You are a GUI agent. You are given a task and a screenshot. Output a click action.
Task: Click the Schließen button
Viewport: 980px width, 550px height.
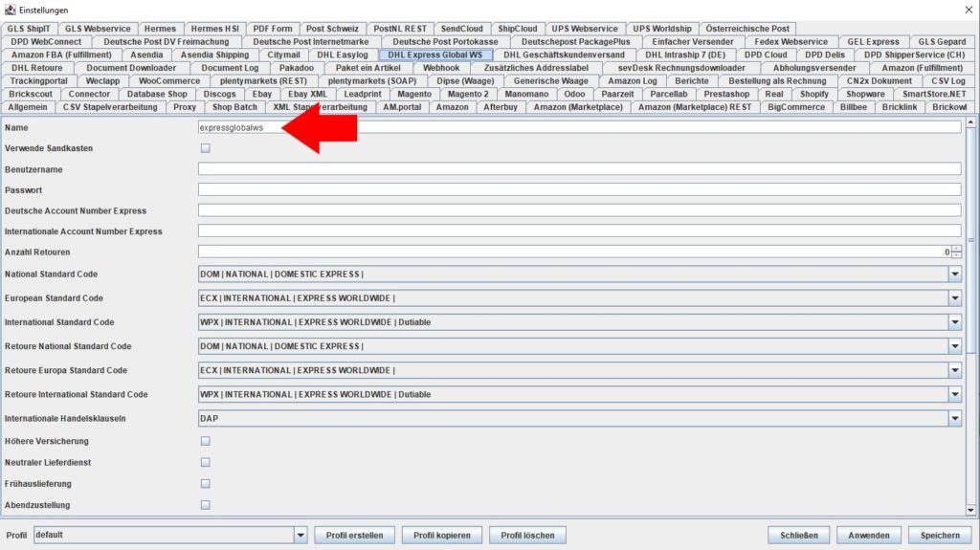[799, 536]
